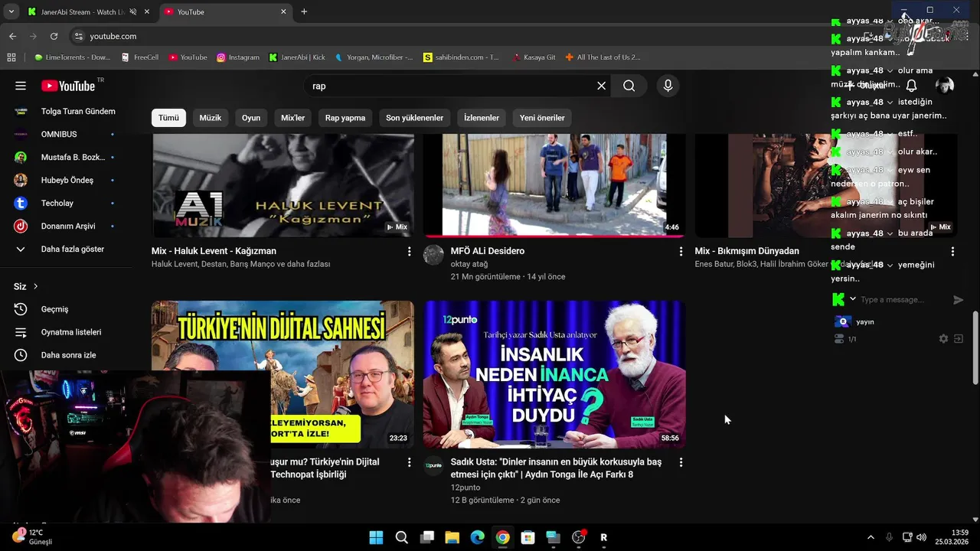
Task: Open options for the Sadık Usta video
Action: tap(681, 462)
